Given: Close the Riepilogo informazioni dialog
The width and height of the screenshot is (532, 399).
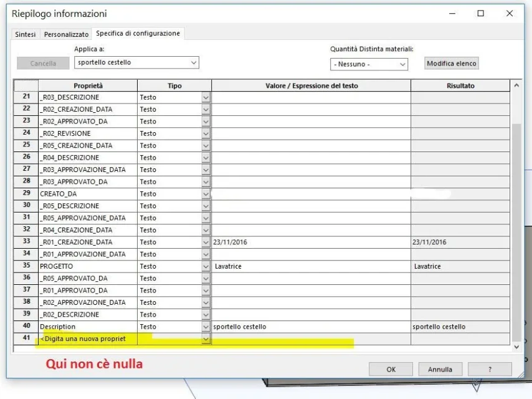Looking at the screenshot, I should [x=510, y=13].
